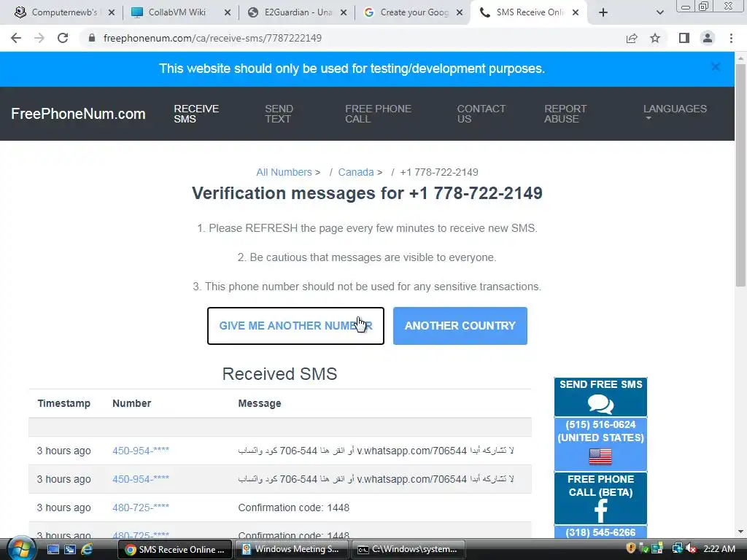Viewport: 747px width, 560px height.
Task: Click the Message column header
Action: pyautogui.click(x=260, y=403)
